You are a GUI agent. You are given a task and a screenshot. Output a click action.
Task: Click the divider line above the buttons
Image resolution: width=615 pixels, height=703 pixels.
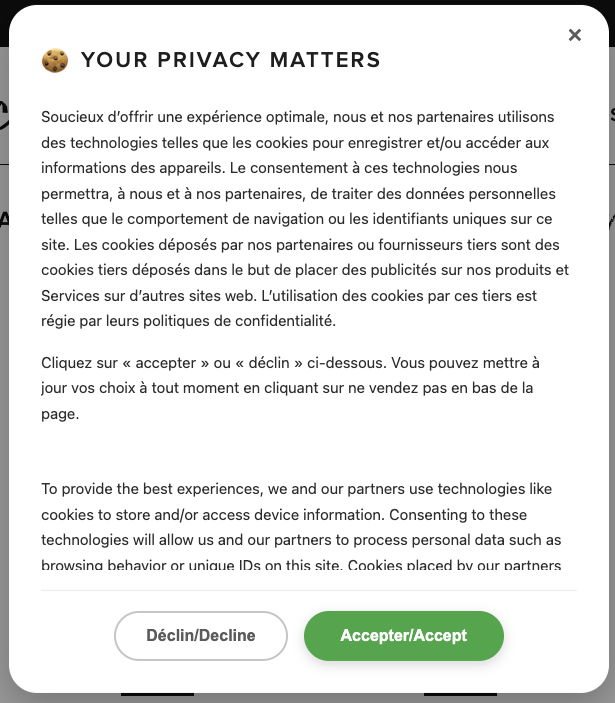click(308, 590)
